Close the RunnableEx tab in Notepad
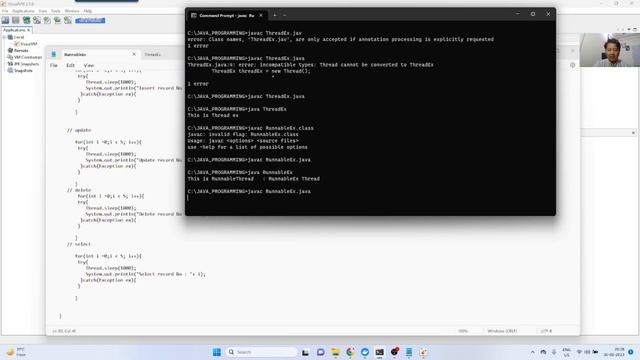 [x=134, y=54]
